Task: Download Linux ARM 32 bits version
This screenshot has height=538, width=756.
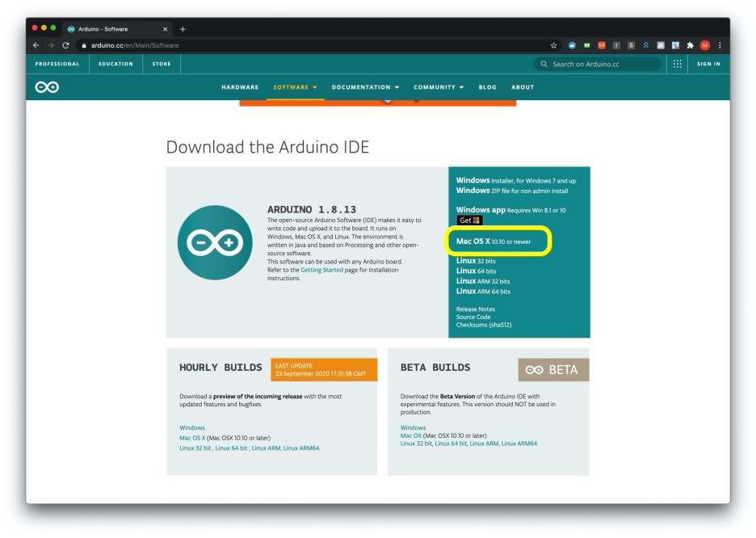Action: click(x=483, y=281)
